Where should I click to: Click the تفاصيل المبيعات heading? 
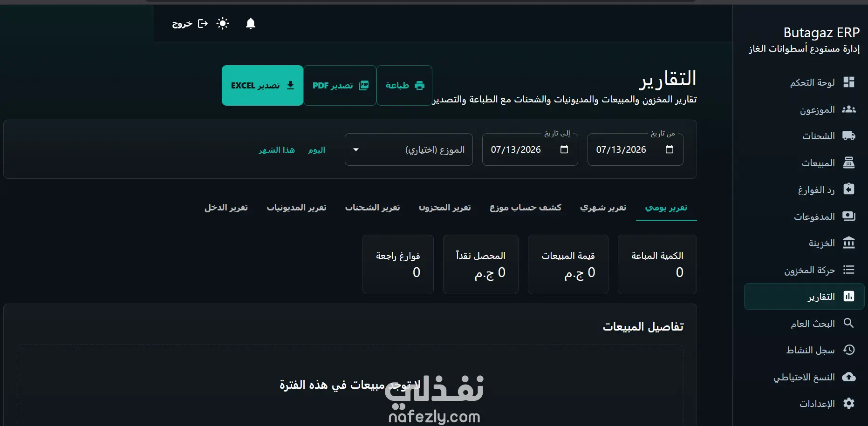643,327
